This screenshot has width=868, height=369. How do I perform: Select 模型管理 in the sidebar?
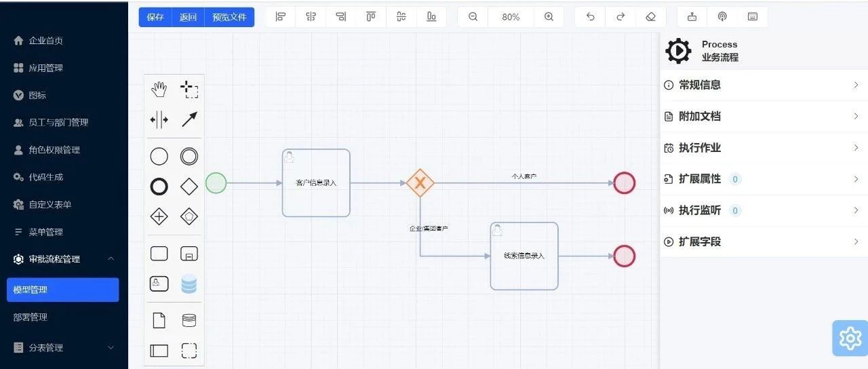[62, 290]
